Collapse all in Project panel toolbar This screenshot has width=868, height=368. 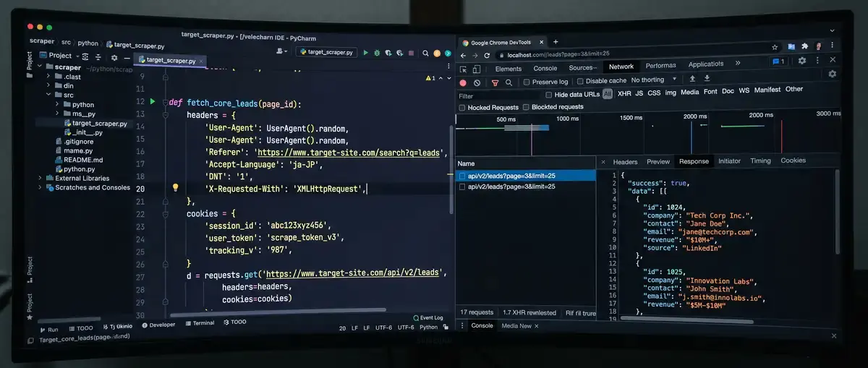[98, 57]
